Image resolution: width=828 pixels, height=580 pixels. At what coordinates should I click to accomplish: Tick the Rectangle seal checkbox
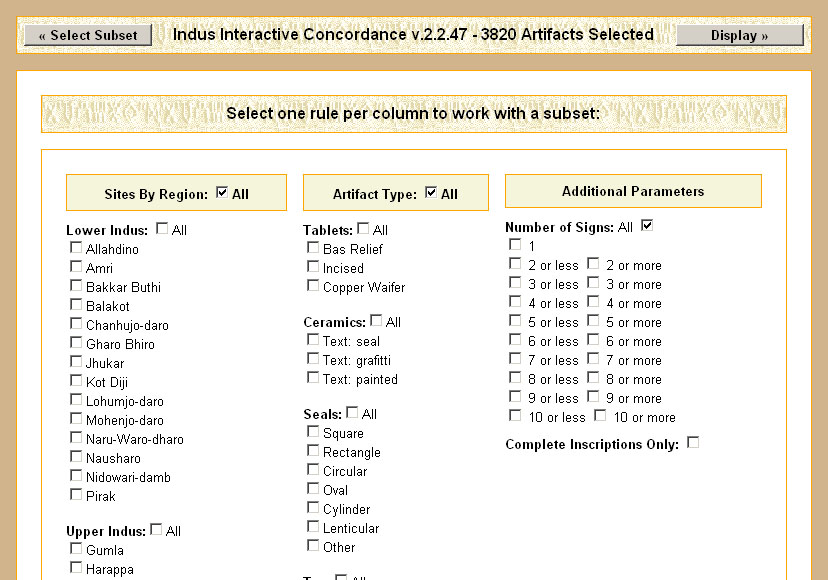(x=313, y=450)
